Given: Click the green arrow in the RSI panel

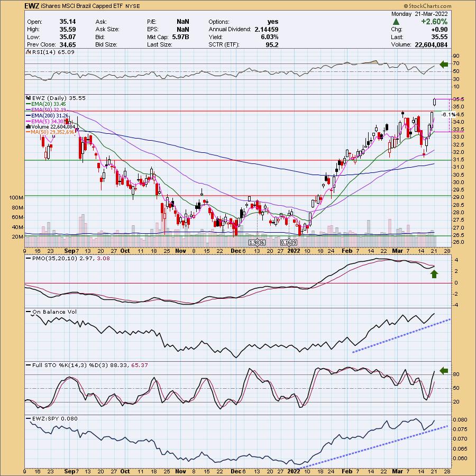Looking at the screenshot, I should click(444, 64).
